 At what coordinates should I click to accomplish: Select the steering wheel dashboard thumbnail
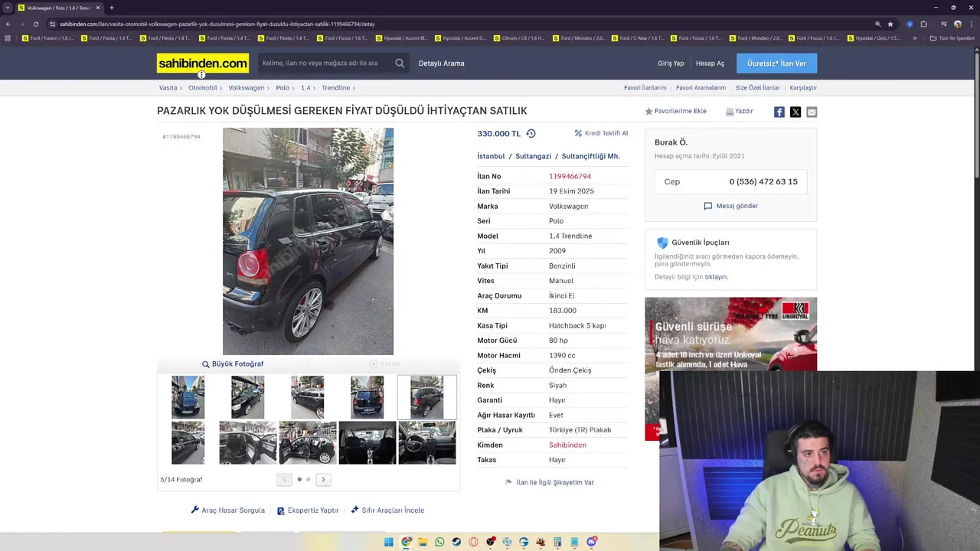[427, 442]
